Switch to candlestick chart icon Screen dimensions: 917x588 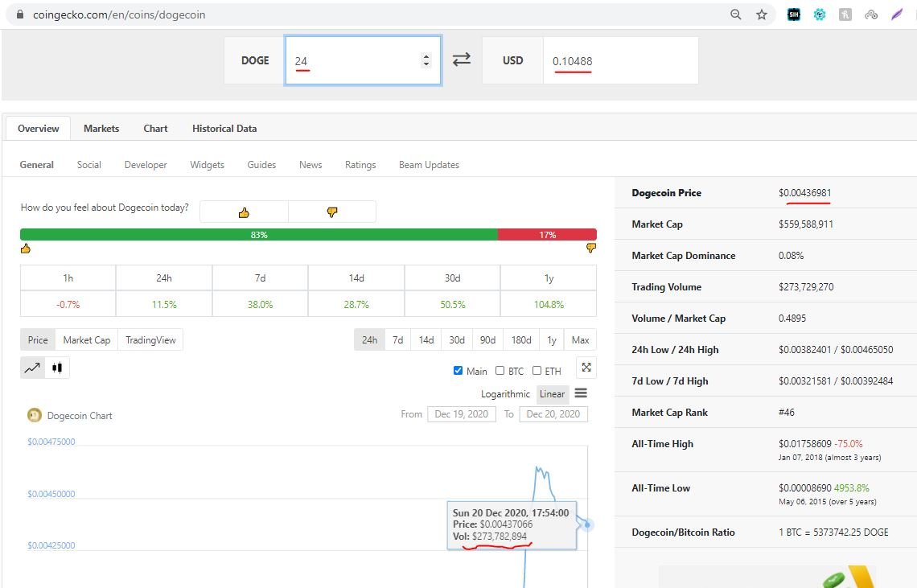pos(56,368)
